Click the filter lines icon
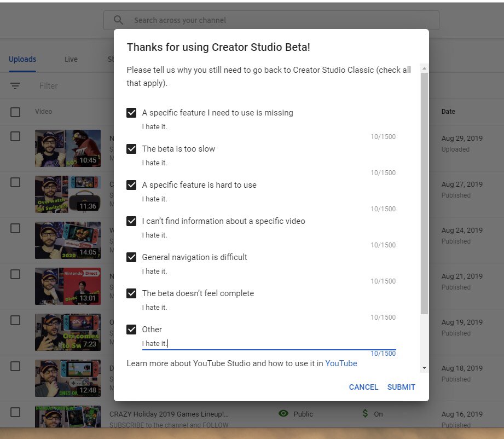Viewport: 504px width, 439px height. [15, 85]
